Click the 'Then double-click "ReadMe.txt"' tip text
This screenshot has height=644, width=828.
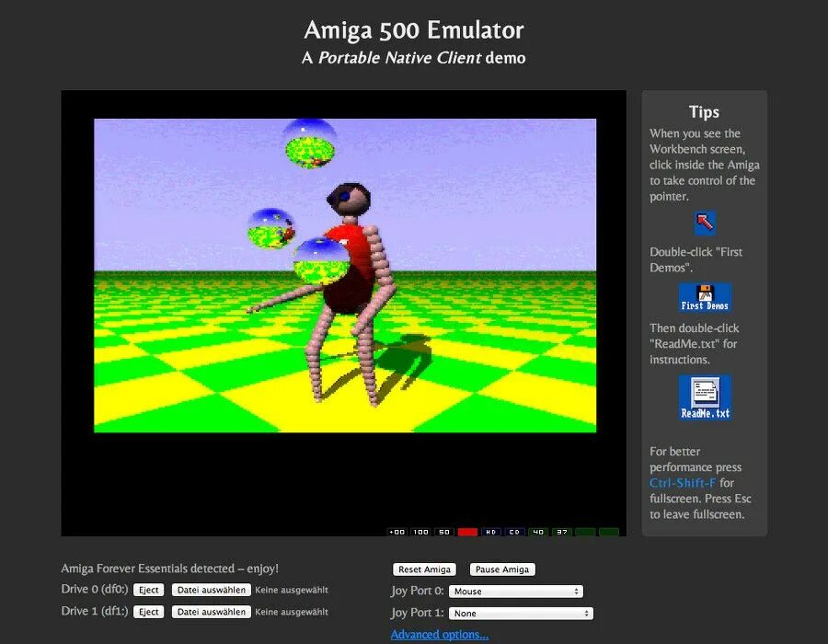coord(694,336)
